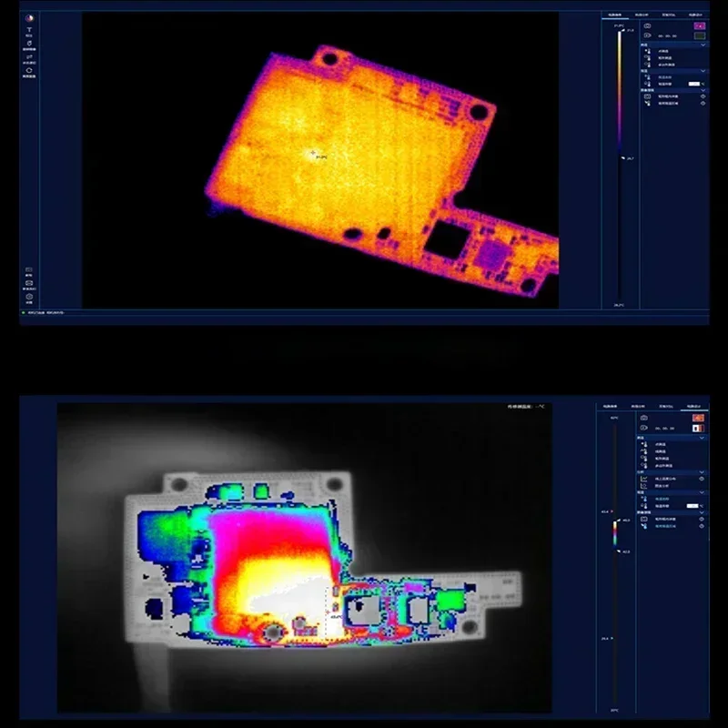
Task: Toggle eye for rectangle enhancement, orange thermal window
Action: (703, 96)
